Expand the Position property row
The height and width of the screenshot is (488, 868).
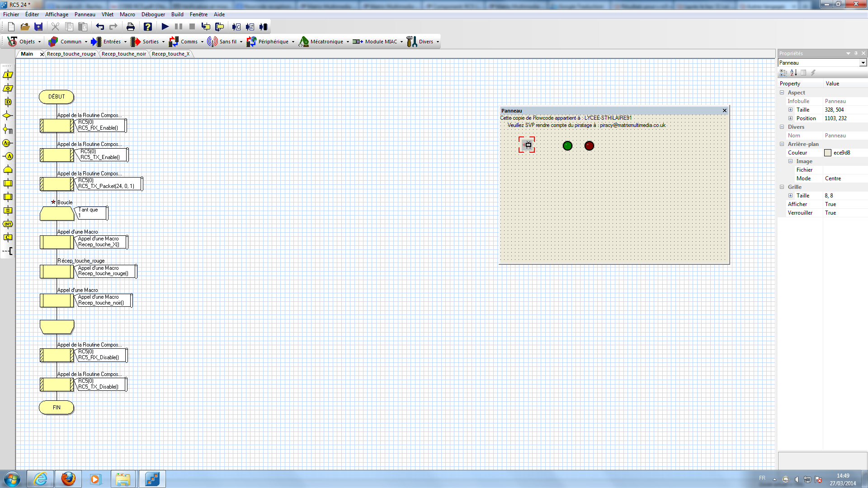pos(791,118)
